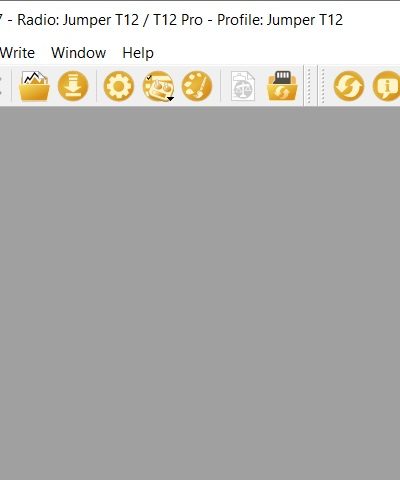This screenshot has width=400, height=480.
Task: Open the palette and brush icon
Action: (x=197, y=86)
